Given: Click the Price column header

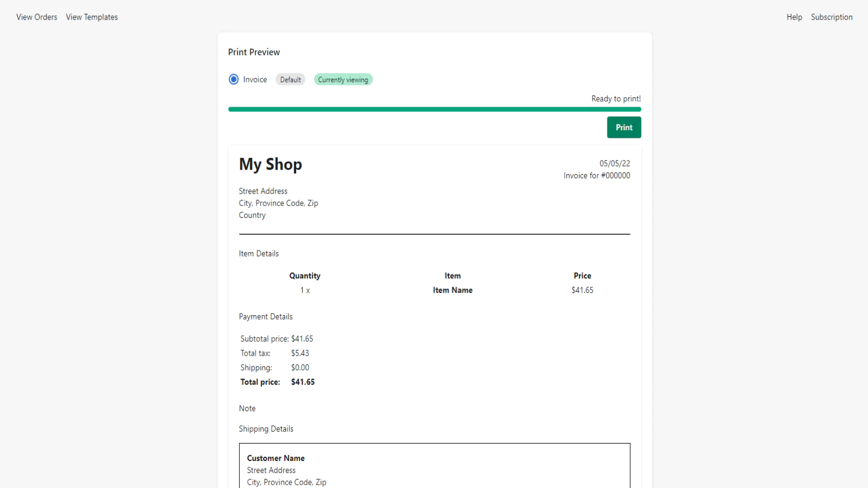Looking at the screenshot, I should tap(582, 276).
